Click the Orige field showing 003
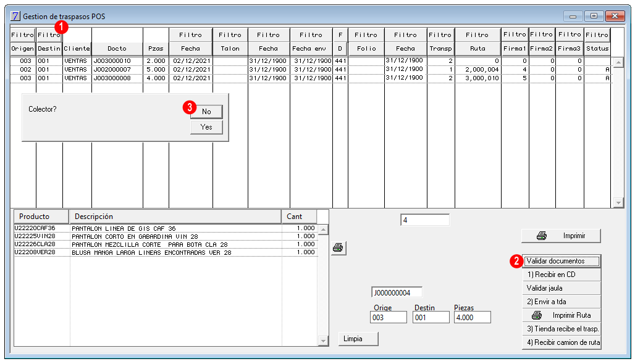 pyautogui.click(x=389, y=318)
